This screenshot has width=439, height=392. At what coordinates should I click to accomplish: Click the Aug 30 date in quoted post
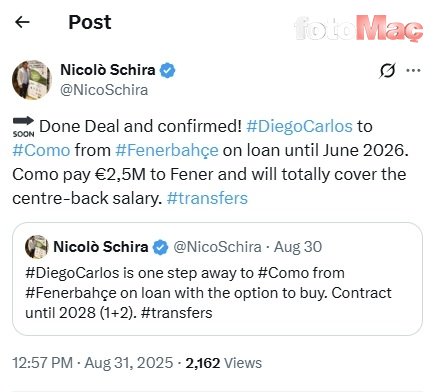[x=298, y=247]
